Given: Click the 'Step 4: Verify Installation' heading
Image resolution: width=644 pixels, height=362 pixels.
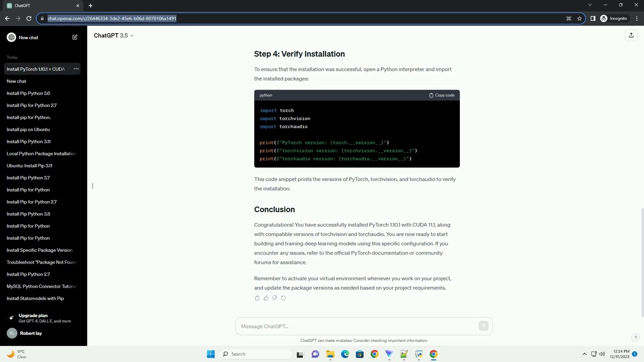Looking at the screenshot, I should tap(299, 54).
